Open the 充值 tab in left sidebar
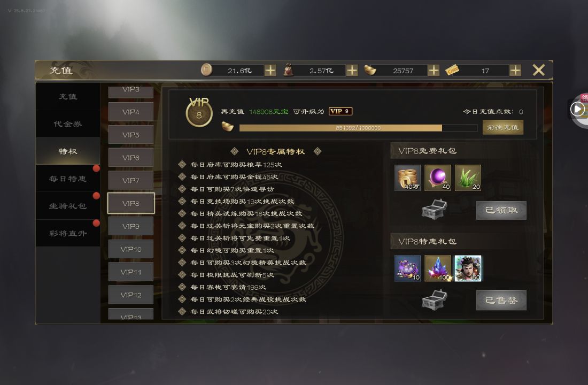Viewport: 588px width, 385px height. coord(68,96)
